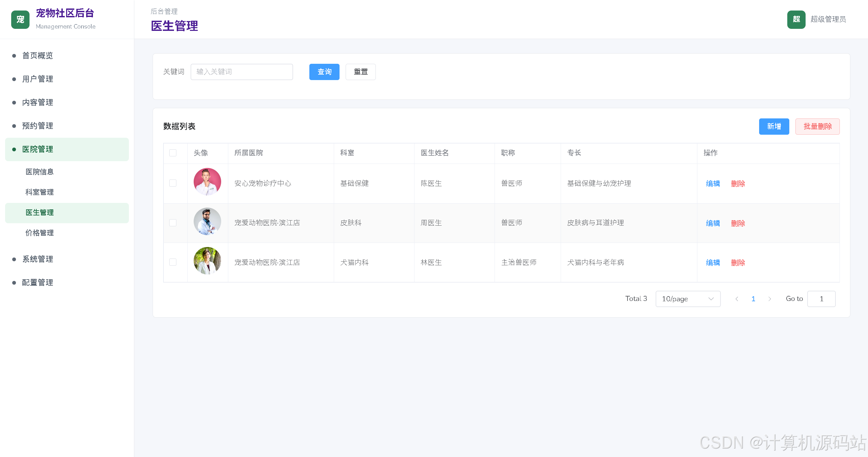Viewport: 868px width, 457px height.
Task: Select page number 1
Action: pyautogui.click(x=753, y=299)
